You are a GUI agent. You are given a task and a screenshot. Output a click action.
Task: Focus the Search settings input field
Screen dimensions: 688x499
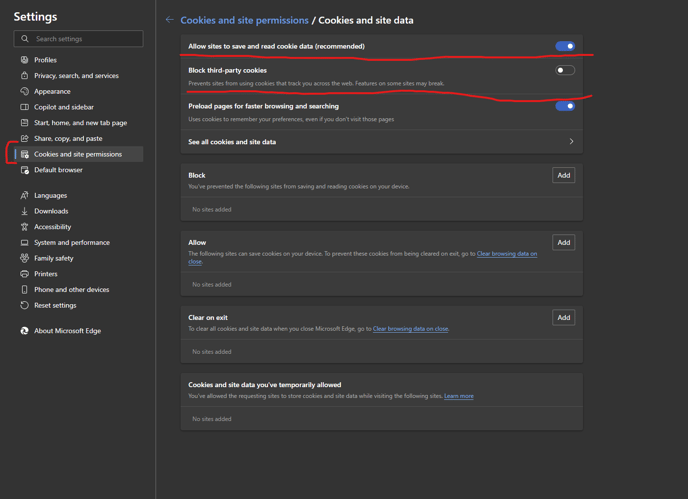click(79, 39)
